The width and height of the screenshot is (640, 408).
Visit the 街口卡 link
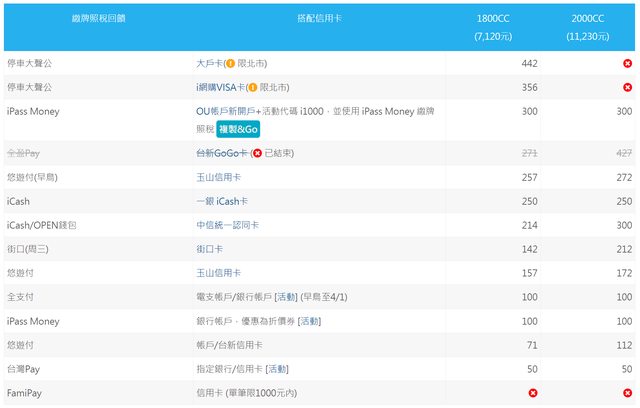[x=211, y=249]
